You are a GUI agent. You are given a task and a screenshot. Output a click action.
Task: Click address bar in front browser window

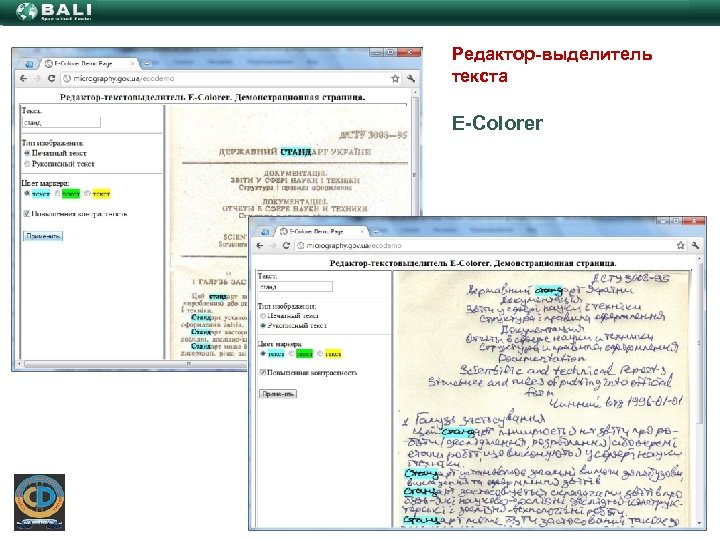491,246
